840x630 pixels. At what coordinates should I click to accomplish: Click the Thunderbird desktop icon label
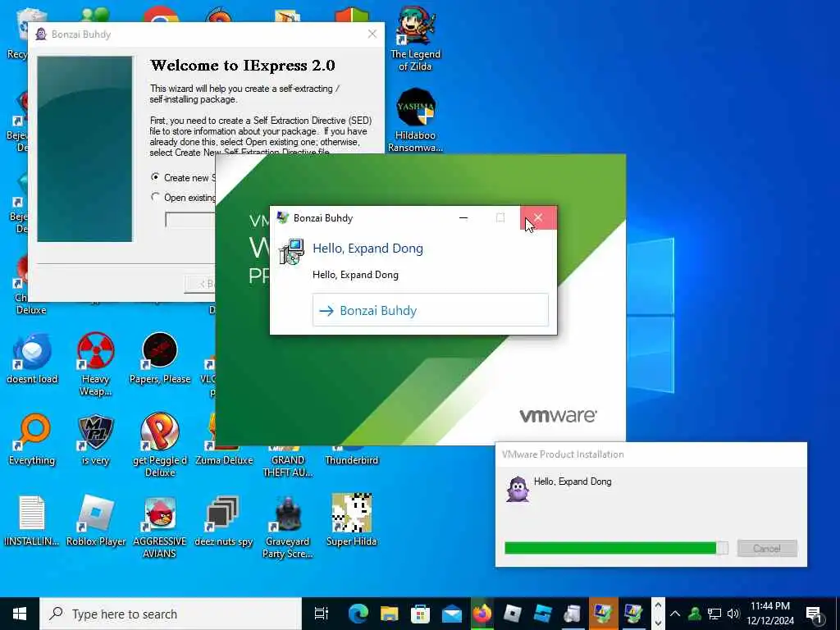[351, 460]
